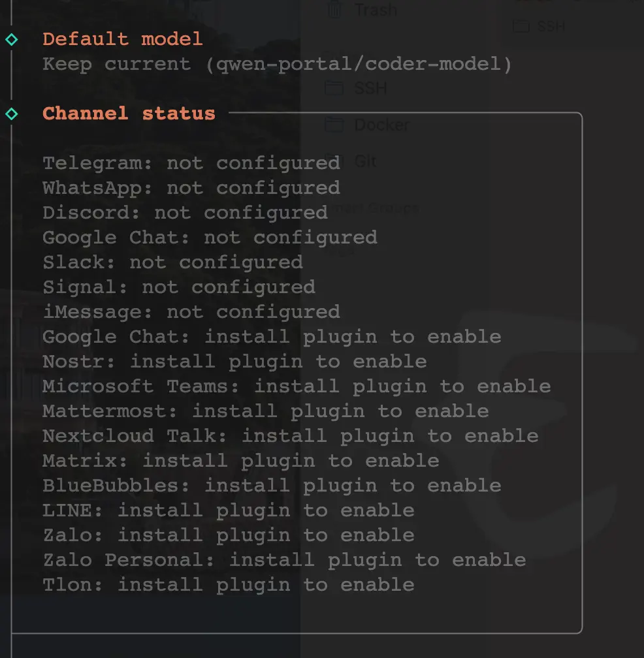Screen dimensions: 644x658
Task: Select the Microsoft Teams install plugin line
Action: 297,386
